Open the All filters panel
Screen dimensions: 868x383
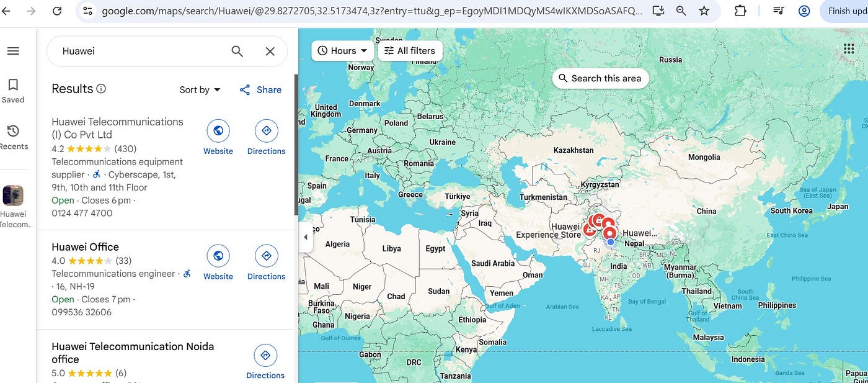[x=409, y=51]
